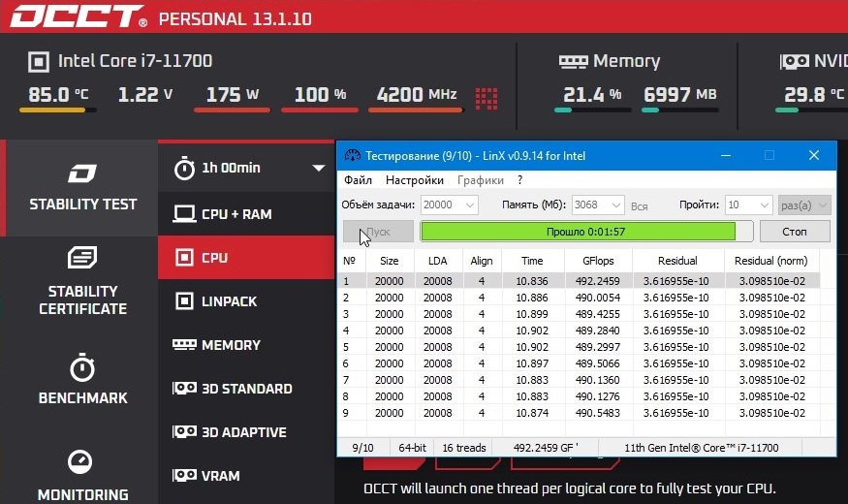Open the ? help menu in LinX
848x504 pixels.
point(519,180)
